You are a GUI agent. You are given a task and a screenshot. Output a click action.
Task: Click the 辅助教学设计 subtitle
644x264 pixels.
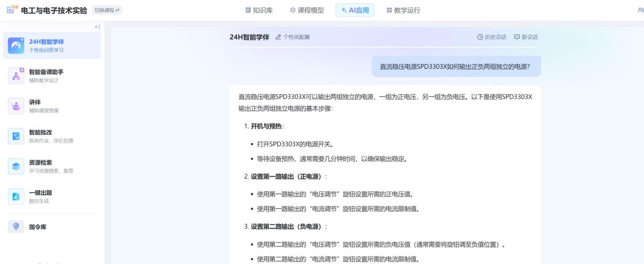[x=44, y=80]
